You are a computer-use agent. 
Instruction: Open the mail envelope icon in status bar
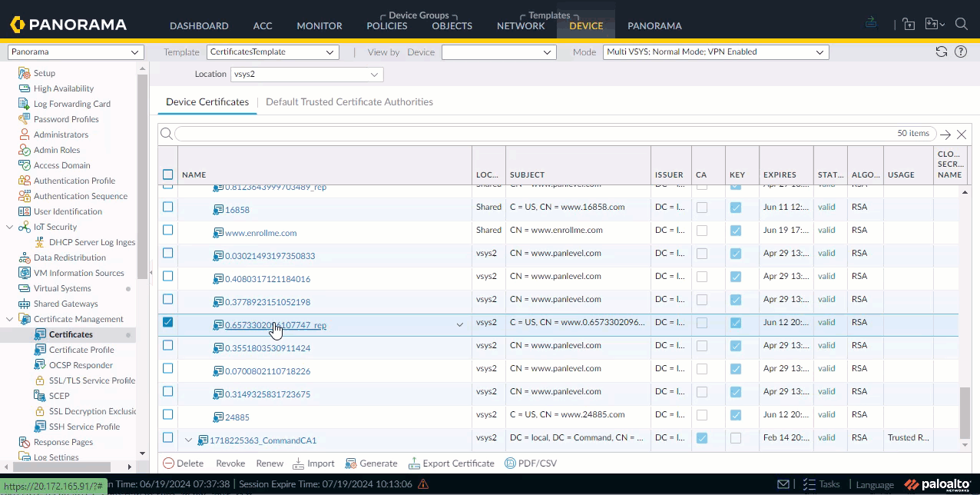(x=783, y=484)
